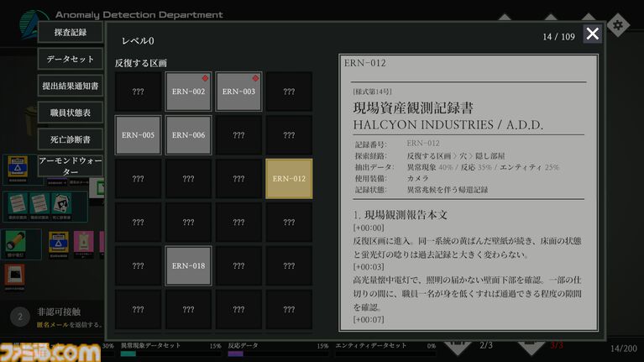The height and width of the screenshot is (362, 644).
Task: Open the データセット menu
Action: pos(71,59)
